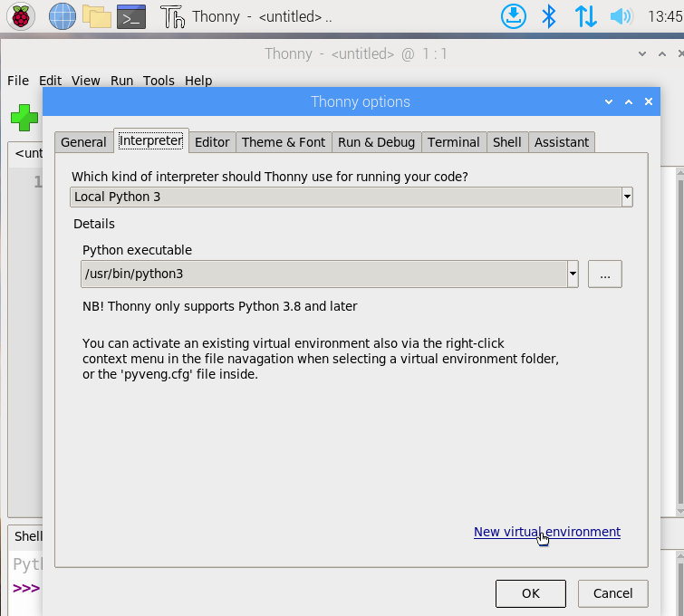Close the Thonny options dialog
This screenshot has height=616, width=684.
(x=649, y=101)
